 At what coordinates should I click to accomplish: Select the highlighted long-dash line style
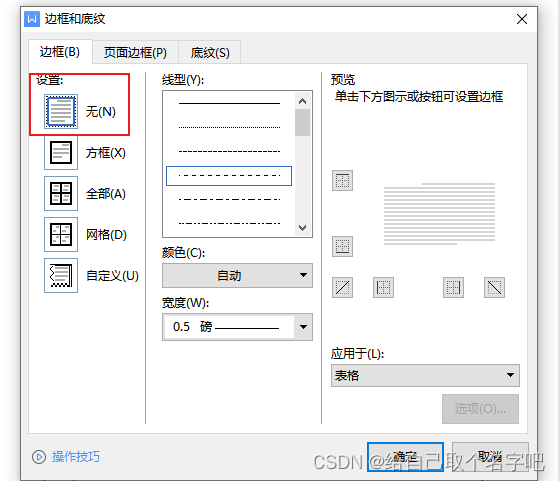pyautogui.click(x=229, y=176)
